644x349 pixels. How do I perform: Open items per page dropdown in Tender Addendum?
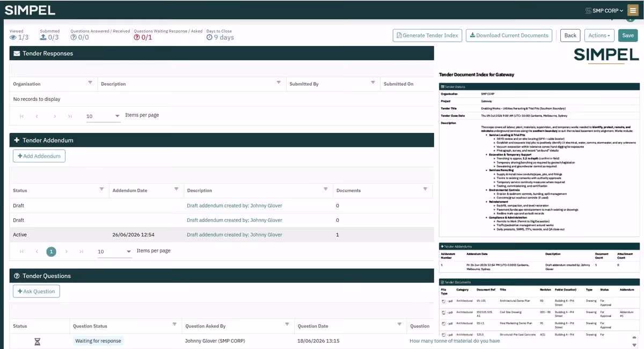pyautogui.click(x=114, y=251)
